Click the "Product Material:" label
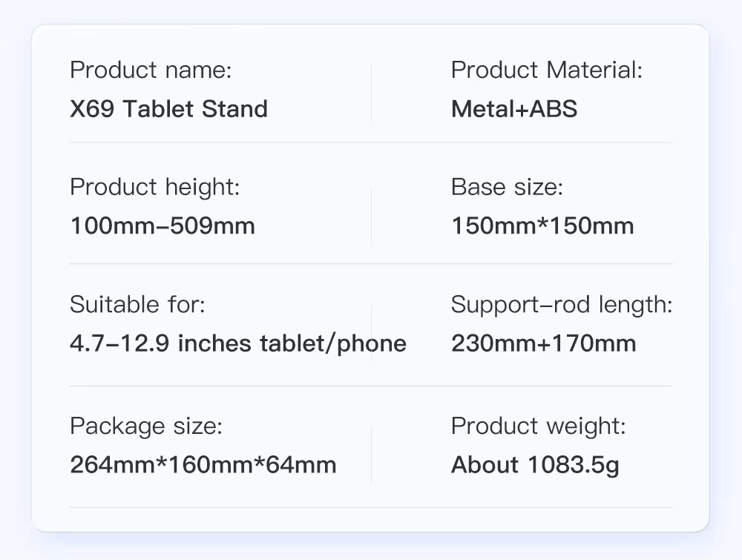Image resolution: width=742 pixels, height=560 pixels. 546,70
